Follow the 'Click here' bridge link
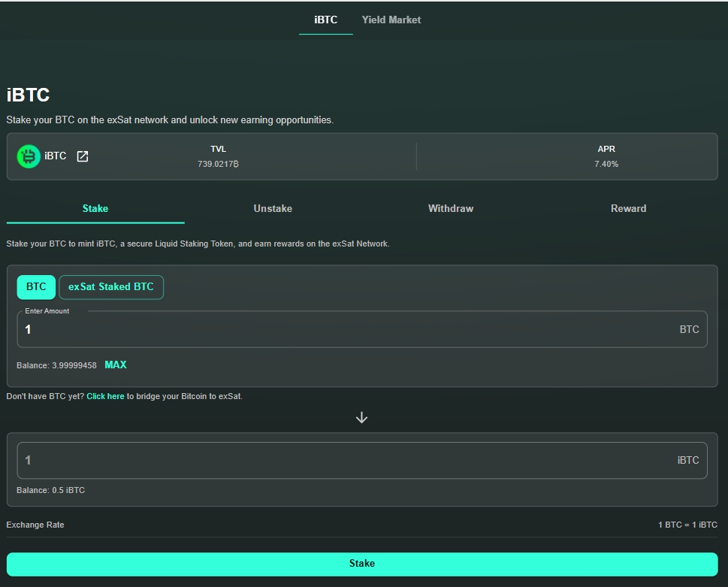The image size is (728, 587). [x=105, y=396]
